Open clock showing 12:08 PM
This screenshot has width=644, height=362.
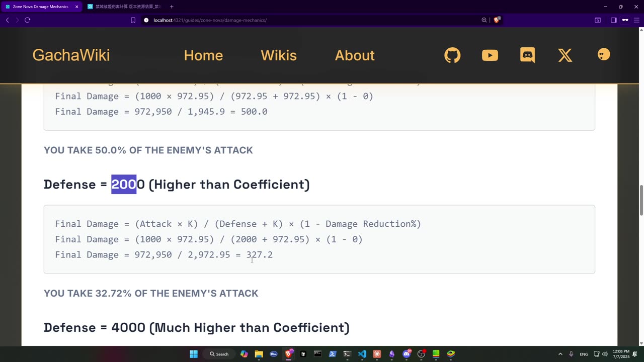click(621, 354)
